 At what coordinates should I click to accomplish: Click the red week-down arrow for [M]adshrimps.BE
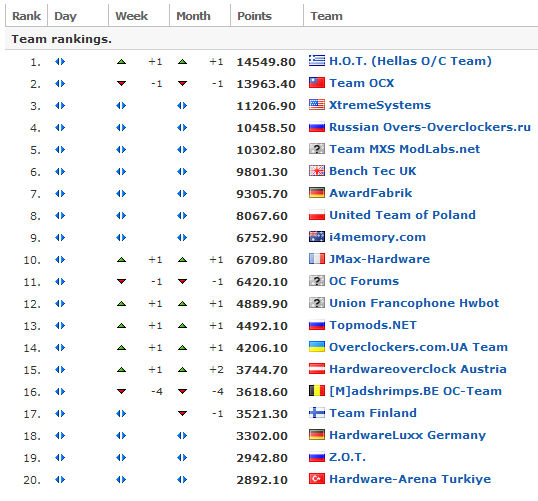pos(121,391)
